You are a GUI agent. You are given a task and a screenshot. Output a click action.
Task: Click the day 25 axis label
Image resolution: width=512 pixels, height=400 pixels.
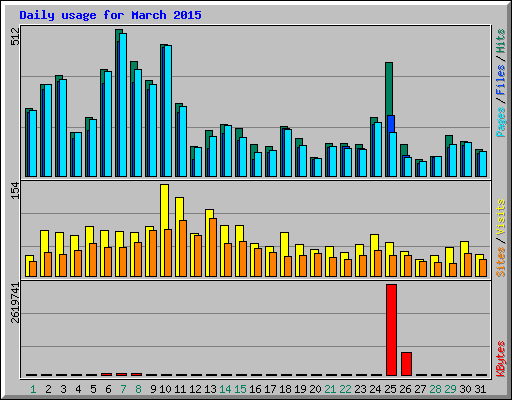click(390, 389)
